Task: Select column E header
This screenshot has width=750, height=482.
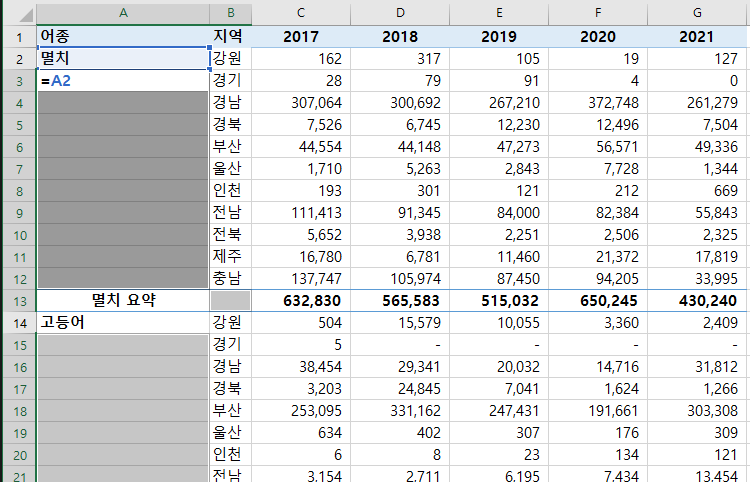Action: pos(499,13)
